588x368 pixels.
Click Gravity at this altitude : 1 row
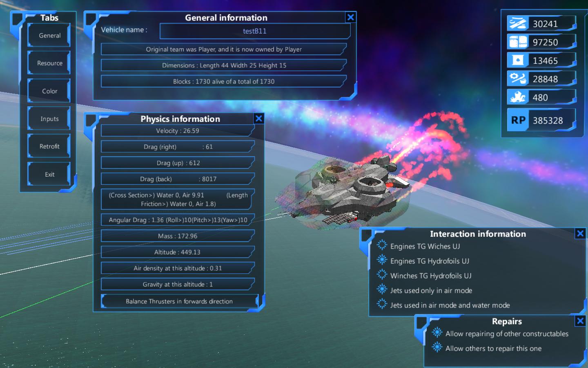(178, 285)
